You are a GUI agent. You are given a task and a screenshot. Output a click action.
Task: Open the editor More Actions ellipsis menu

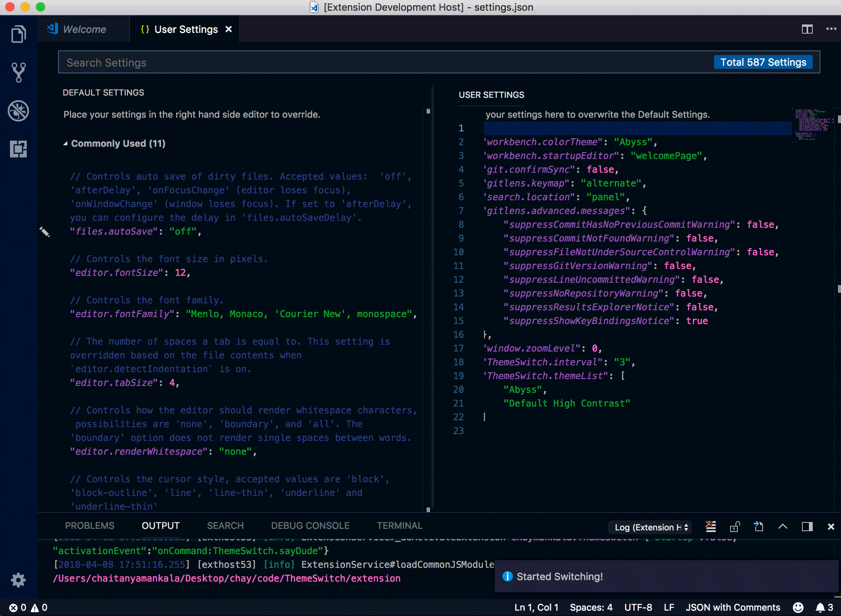tap(831, 29)
